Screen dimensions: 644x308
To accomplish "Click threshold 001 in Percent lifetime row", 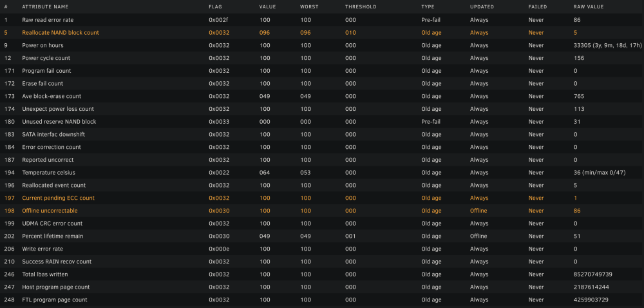I will point(350,236).
